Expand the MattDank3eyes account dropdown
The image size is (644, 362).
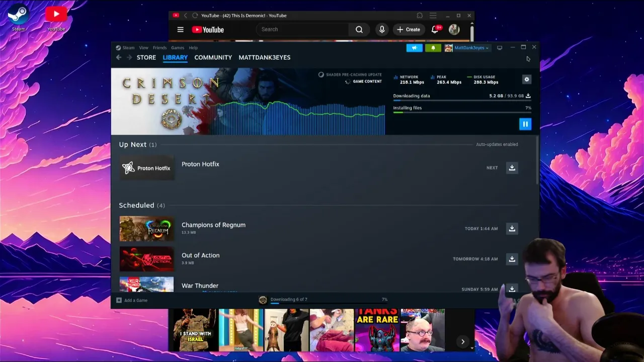click(x=466, y=48)
